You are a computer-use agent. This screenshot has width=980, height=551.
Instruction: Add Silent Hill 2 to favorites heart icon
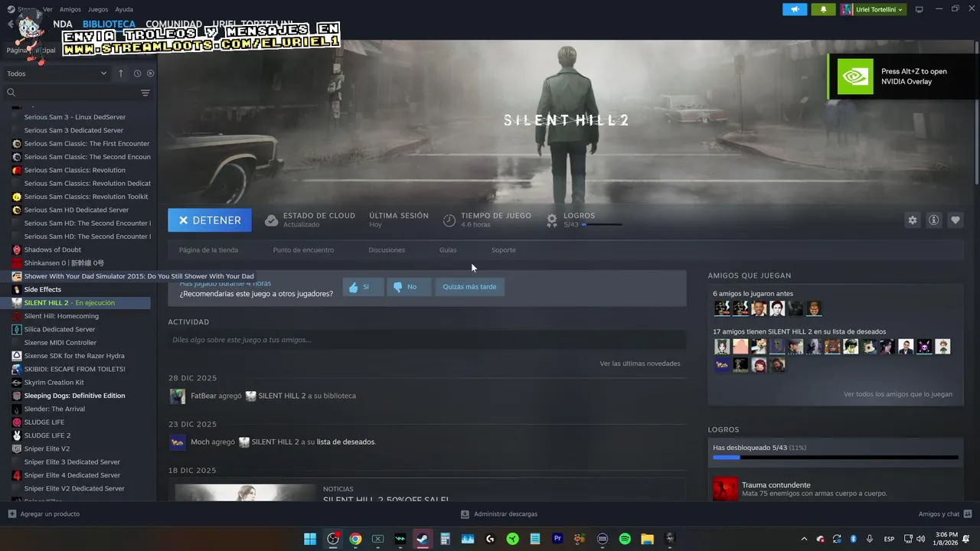pyautogui.click(x=955, y=220)
